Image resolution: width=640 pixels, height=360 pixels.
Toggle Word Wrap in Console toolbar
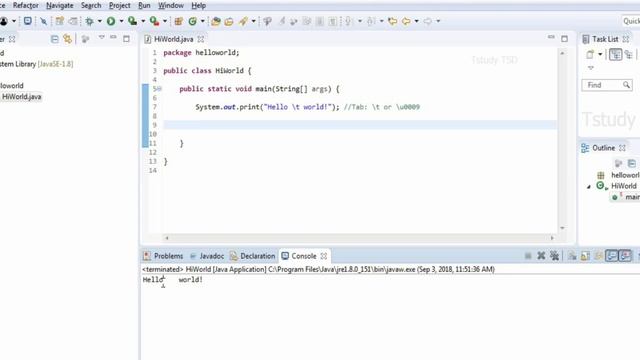tap(598, 256)
